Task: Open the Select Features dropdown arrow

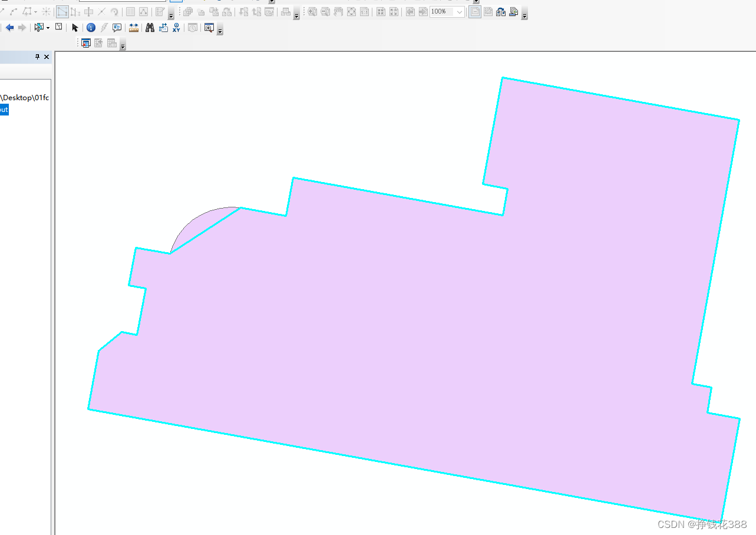Action: click(47, 27)
